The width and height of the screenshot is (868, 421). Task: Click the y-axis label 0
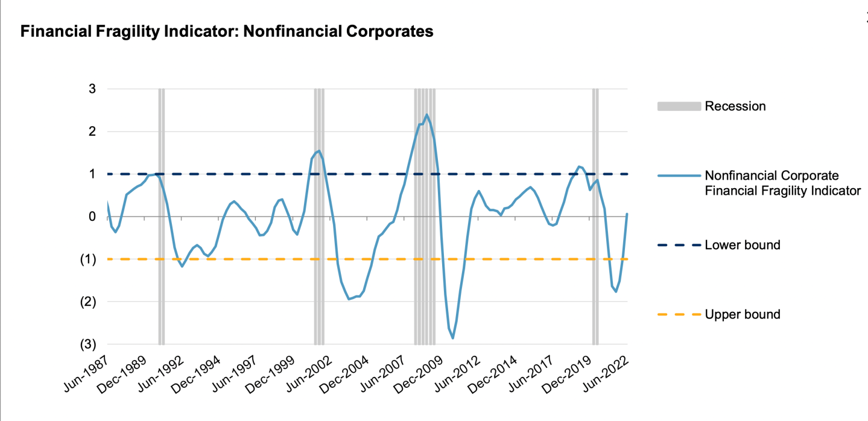pyautogui.click(x=93, y=217)
